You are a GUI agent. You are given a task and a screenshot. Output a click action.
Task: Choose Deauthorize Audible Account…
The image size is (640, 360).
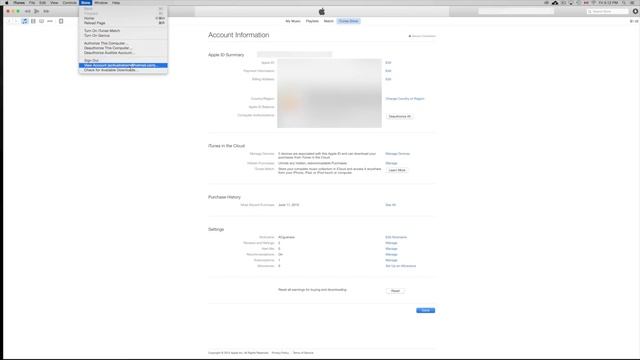click(x=123, y=53)
